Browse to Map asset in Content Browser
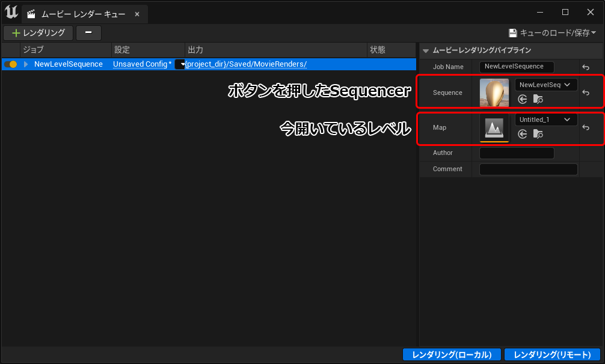This screenshot has width=605, height=364. tap(538, 135)
